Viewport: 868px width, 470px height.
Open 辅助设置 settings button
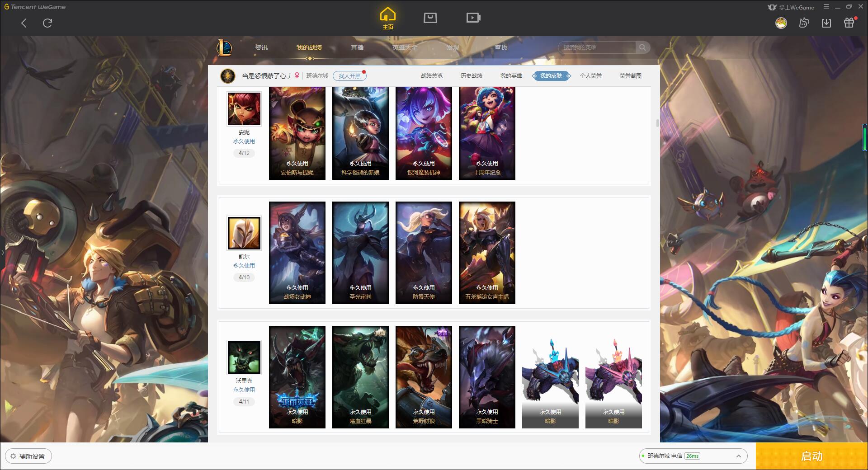(x=28, y=456)
